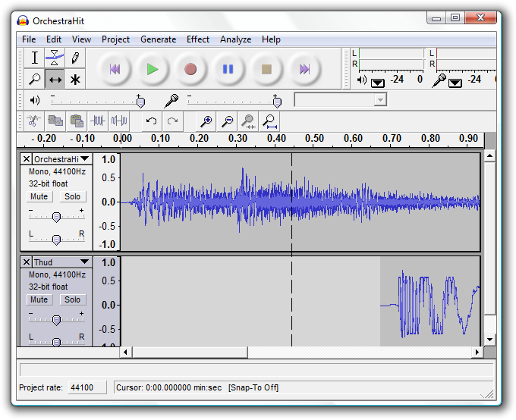Click Fit project in window icon
This screenshot has width=516, height=420.
coord(270,121)
